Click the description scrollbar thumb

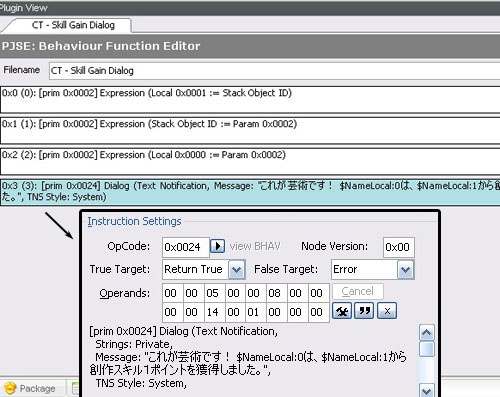[x=427, y=349]
